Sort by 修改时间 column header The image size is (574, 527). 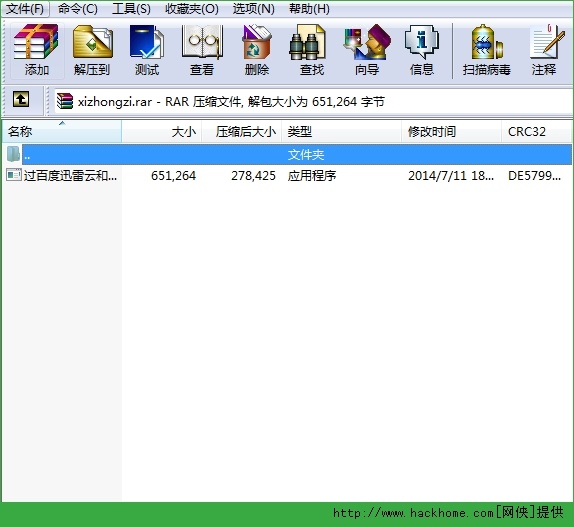tap(451, 131)
